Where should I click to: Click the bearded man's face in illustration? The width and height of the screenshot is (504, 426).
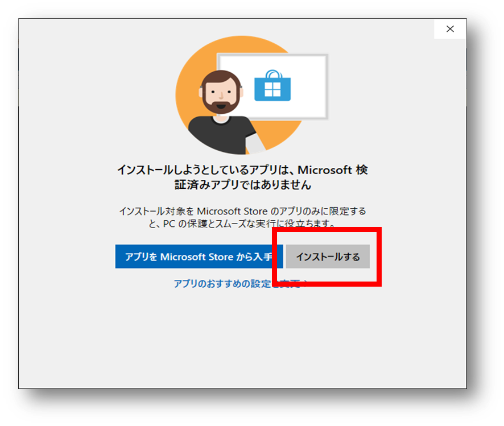pos(221,94)
